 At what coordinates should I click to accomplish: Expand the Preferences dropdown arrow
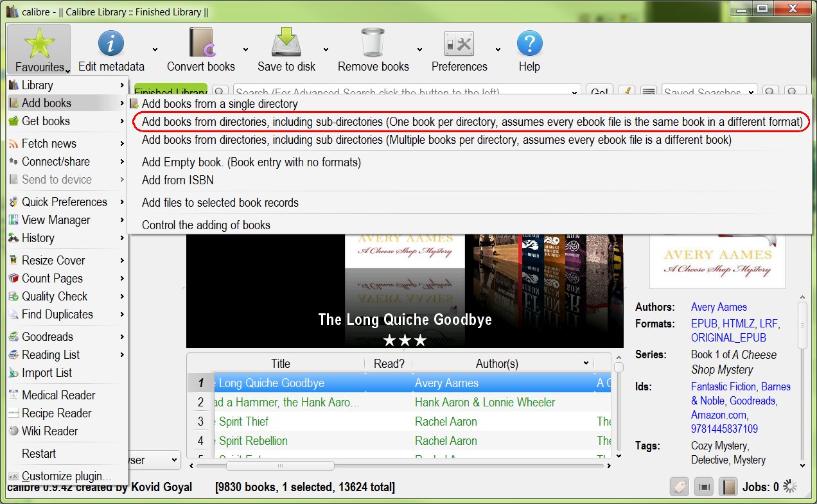pos(498,49)
